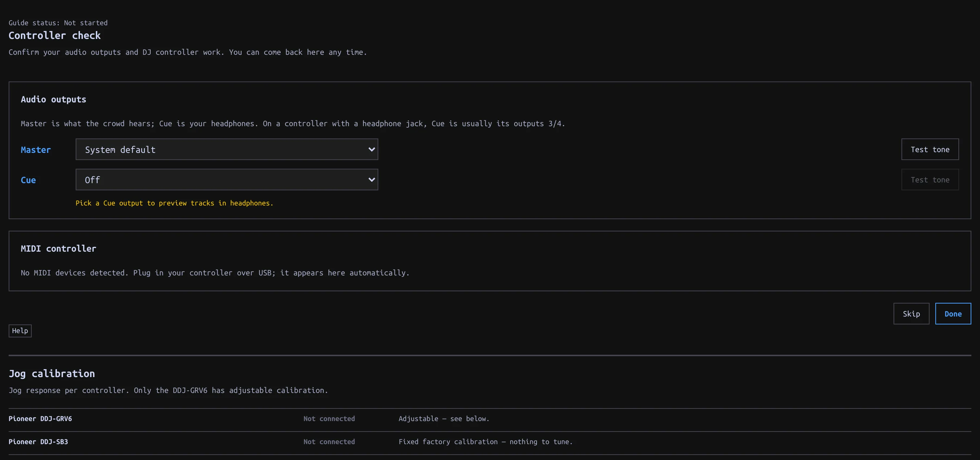Click the Cue label
The height and width of the screenshot is (460, 980).
coord(28,180)
